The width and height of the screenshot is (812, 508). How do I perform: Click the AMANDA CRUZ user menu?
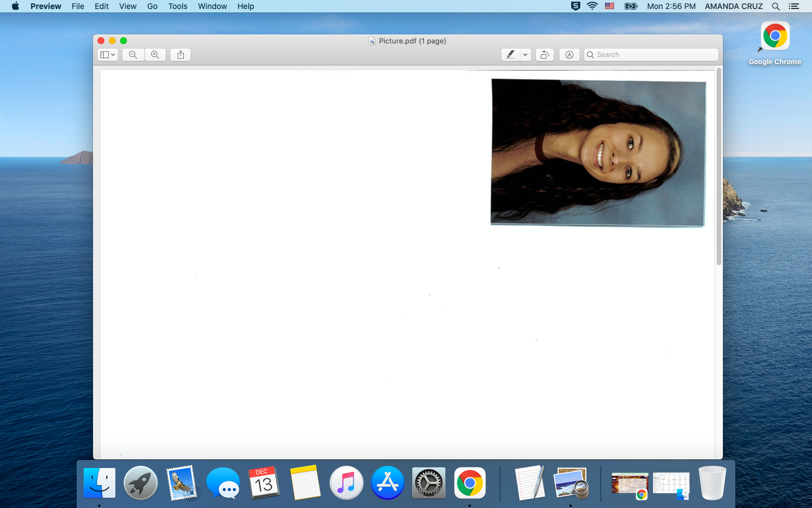(x=734, y=6)
